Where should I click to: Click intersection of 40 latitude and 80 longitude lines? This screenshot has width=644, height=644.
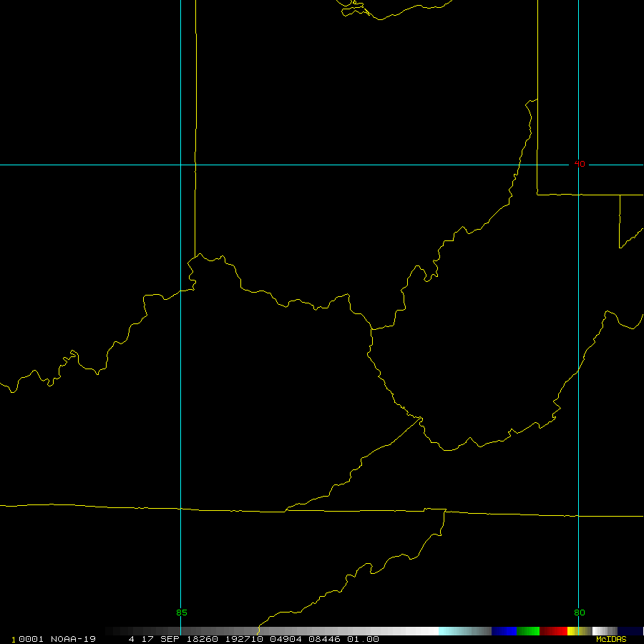[x=578, y=165]
